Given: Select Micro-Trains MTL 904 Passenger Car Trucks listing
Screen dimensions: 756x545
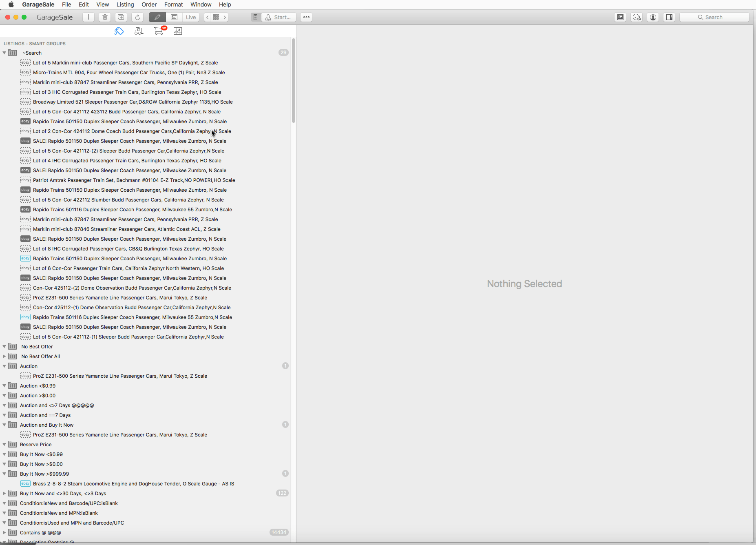Looking at the screenshot, I should pos(129,72).
